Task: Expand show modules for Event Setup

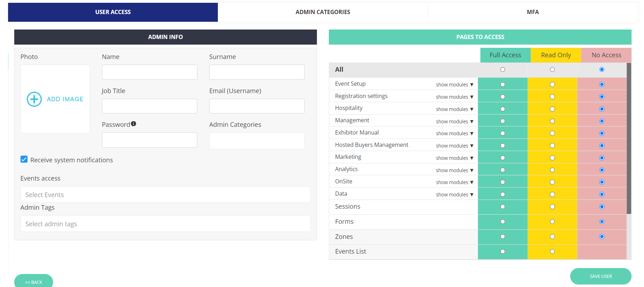Action: click(455, 85)
